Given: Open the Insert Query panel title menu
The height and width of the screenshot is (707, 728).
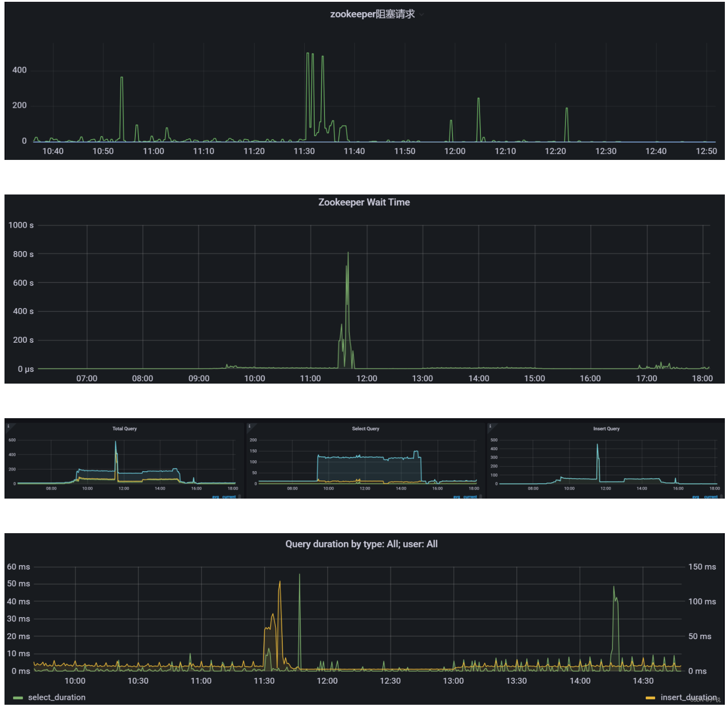Looking at the screenshot, I should pyautogui.click(x=606, y=429).
